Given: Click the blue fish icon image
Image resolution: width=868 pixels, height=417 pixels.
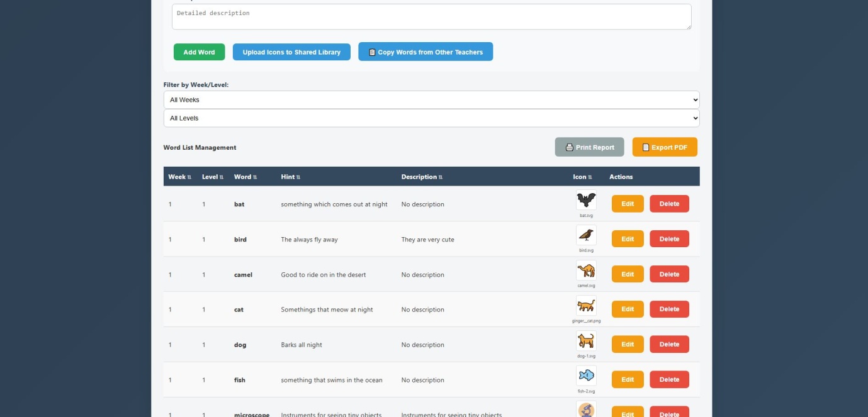Looking at the screenshot, I should [x=586, y=376].
